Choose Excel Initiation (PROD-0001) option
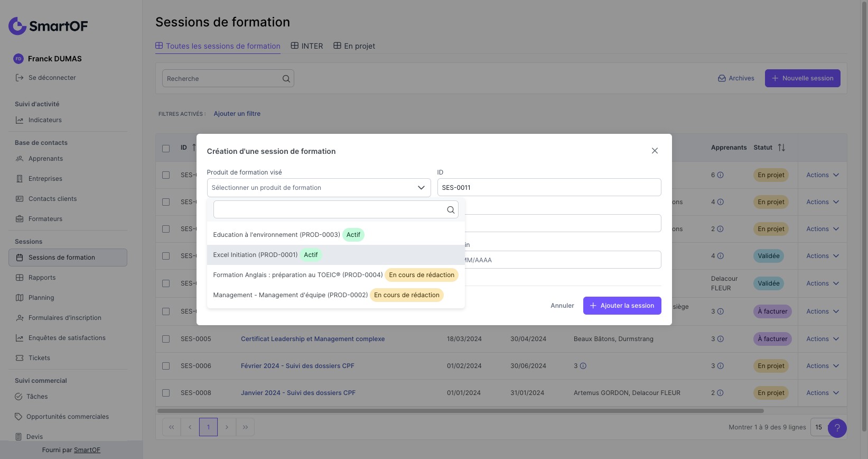Viewport: 868px width, 459px height. pos(255,255)
